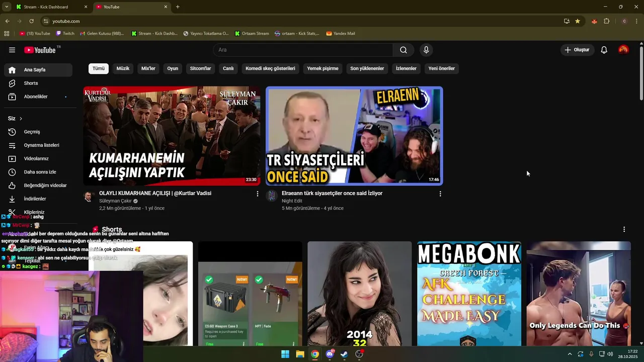
Task: Expand the Siz section chevron
Action: (x=21, y=119)
